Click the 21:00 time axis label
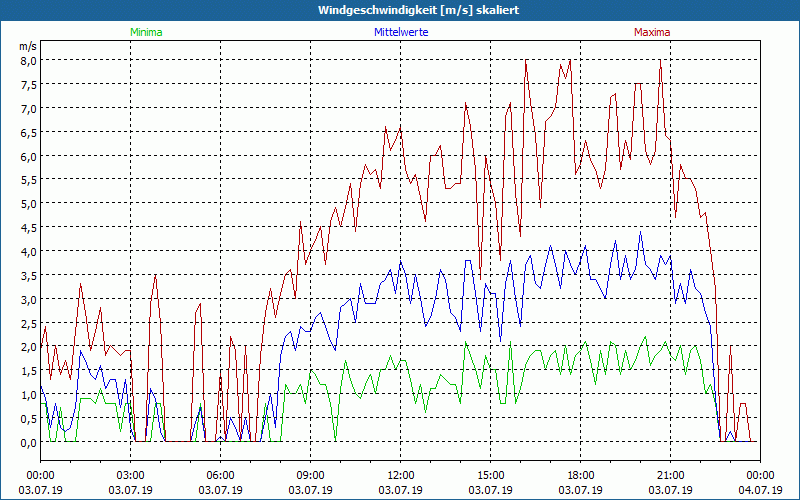 point(670,475)
